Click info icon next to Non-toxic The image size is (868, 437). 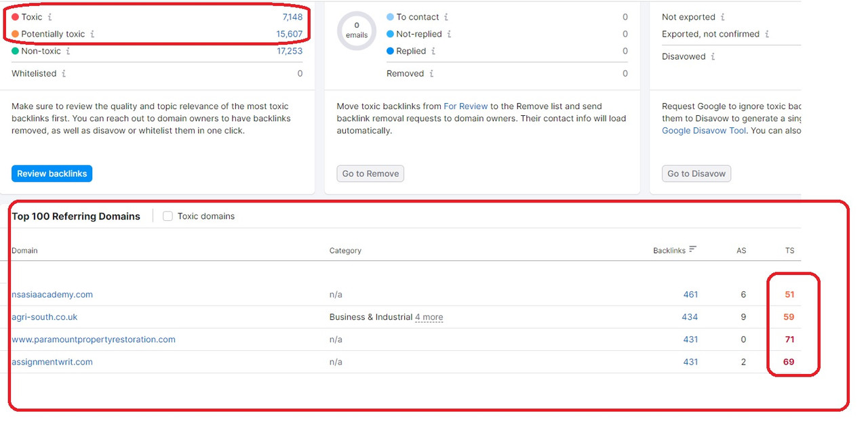(68, 51)
